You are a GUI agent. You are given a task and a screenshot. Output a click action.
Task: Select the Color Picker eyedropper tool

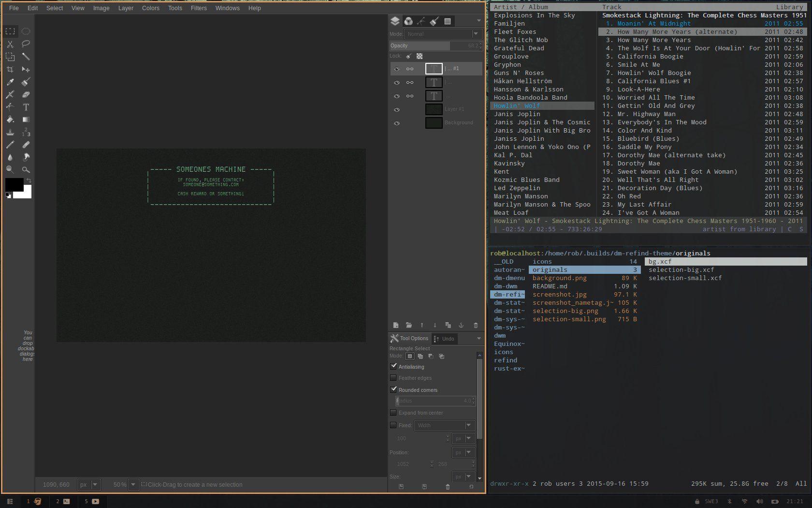click(10, 82)
